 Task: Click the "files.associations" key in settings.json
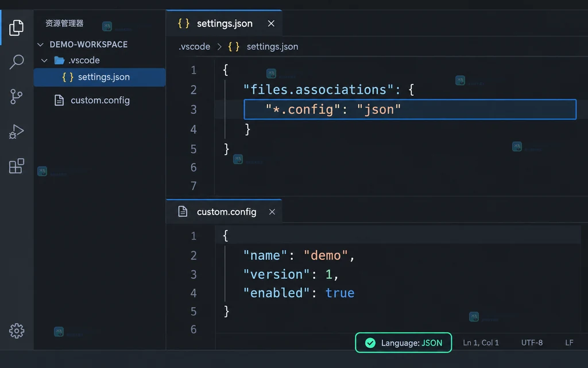coord(318,90)
